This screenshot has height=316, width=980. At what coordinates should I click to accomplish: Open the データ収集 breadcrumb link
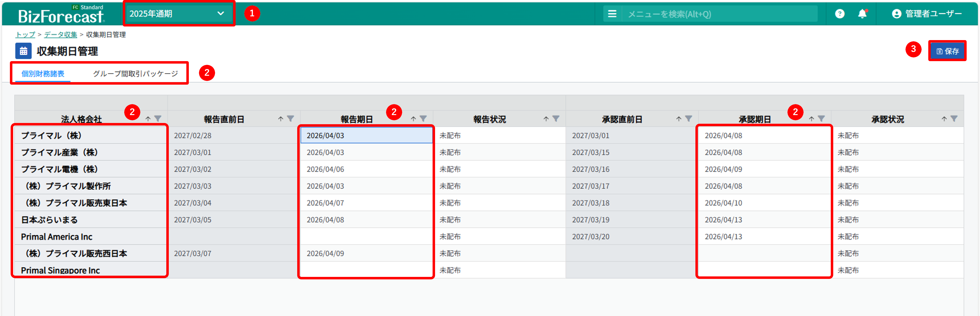pos(60,35)
